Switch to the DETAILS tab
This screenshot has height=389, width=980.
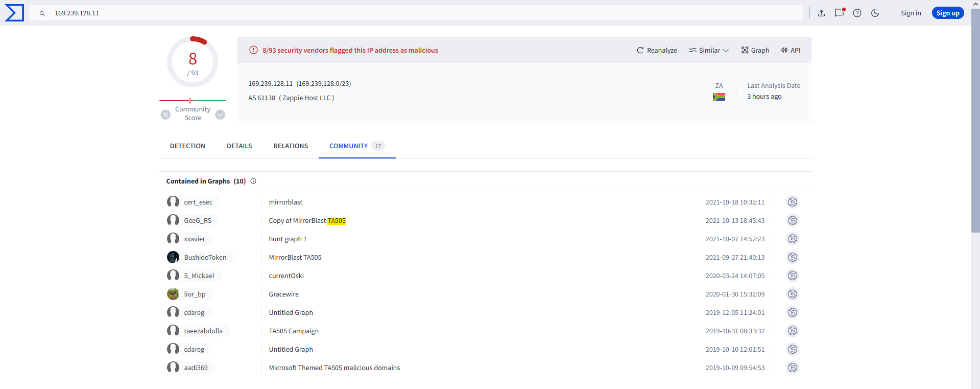[x=240, y=146]
